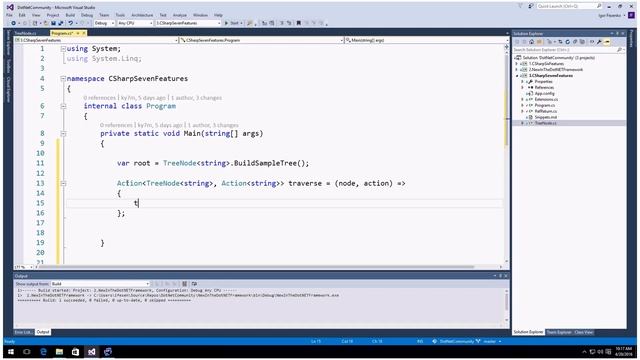Viewport: 640px width, 360px height.
Task: Click notifications flag icon in title bar
Action: [x=520, y=6]
